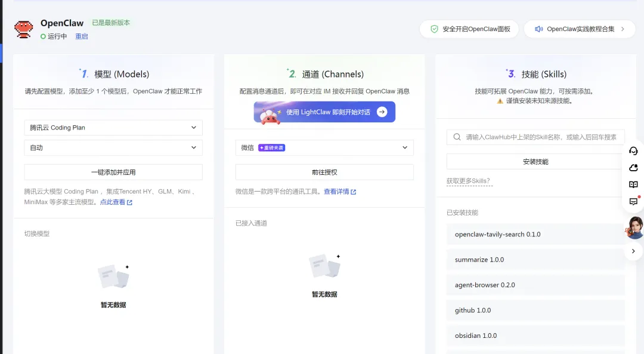This screenshot has height=354, width=644.
Task: Click the warning triangle icon in Skills
Action: pyautogui.click(x=500, y=101)
